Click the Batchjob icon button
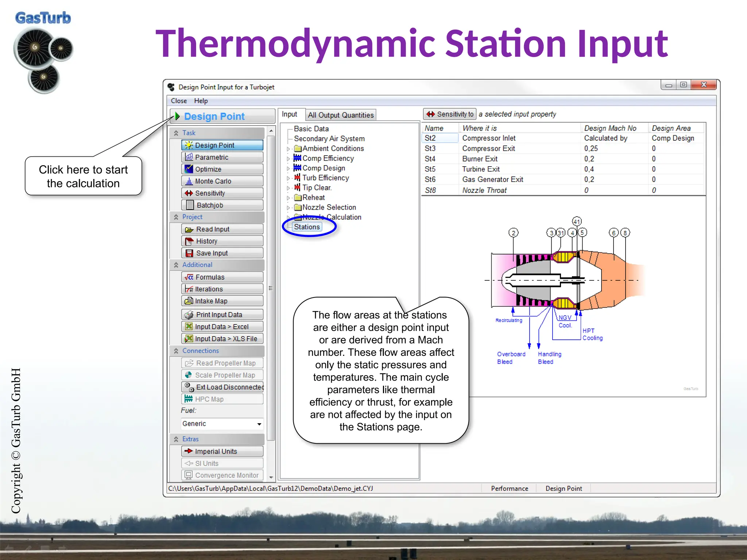This screenshot has height=560, width=747. point(190,205)
